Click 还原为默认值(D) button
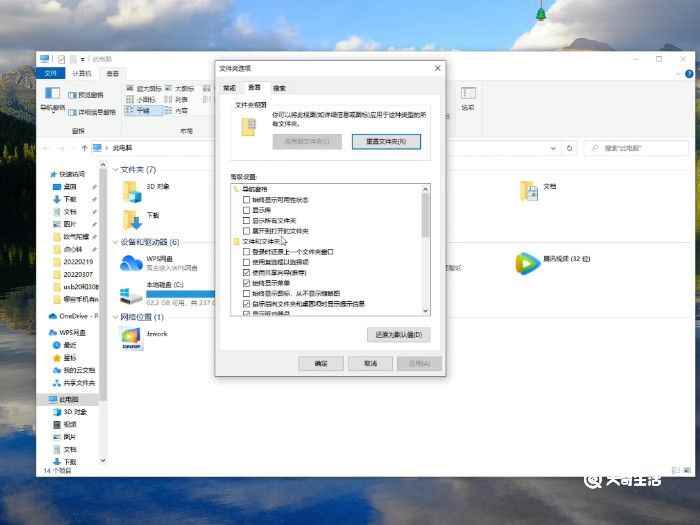 [x=399, y=334]
